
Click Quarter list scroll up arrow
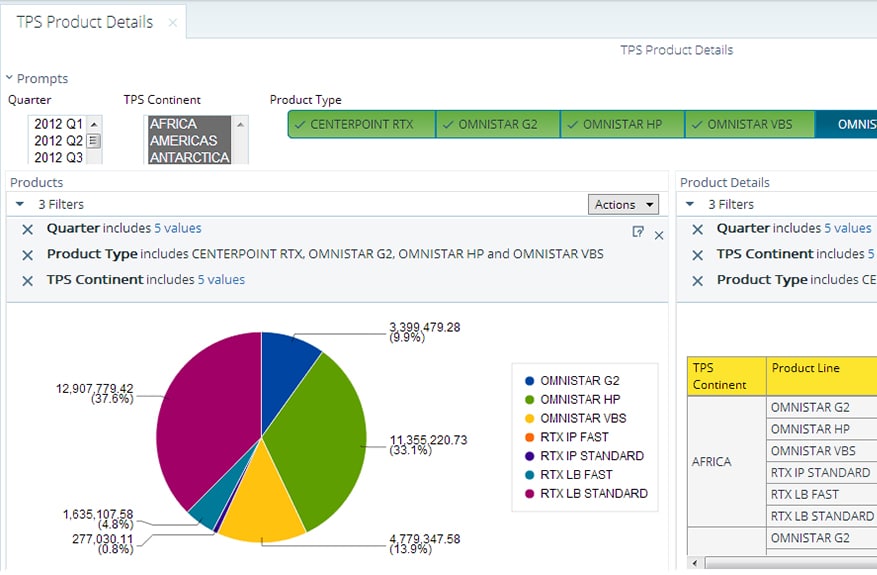(x=94, y=124)
